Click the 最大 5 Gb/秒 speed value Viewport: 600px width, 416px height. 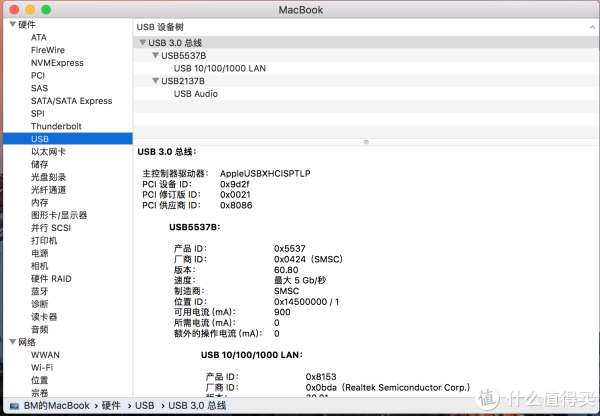300,280
